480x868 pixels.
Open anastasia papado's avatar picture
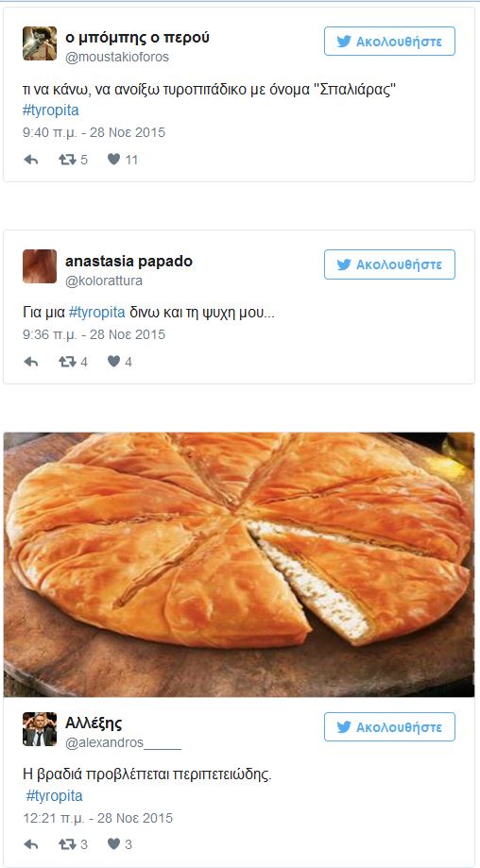[x=40, y=266]
